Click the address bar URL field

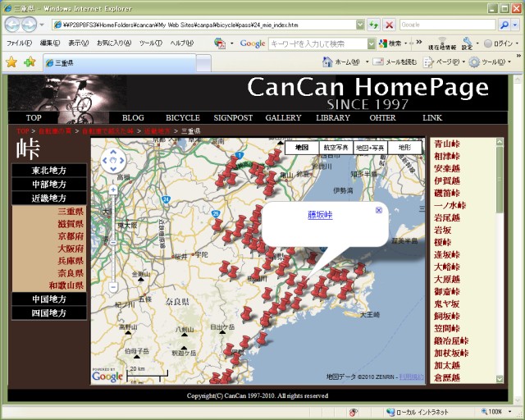pyautogui.click(x=204, y=25)
